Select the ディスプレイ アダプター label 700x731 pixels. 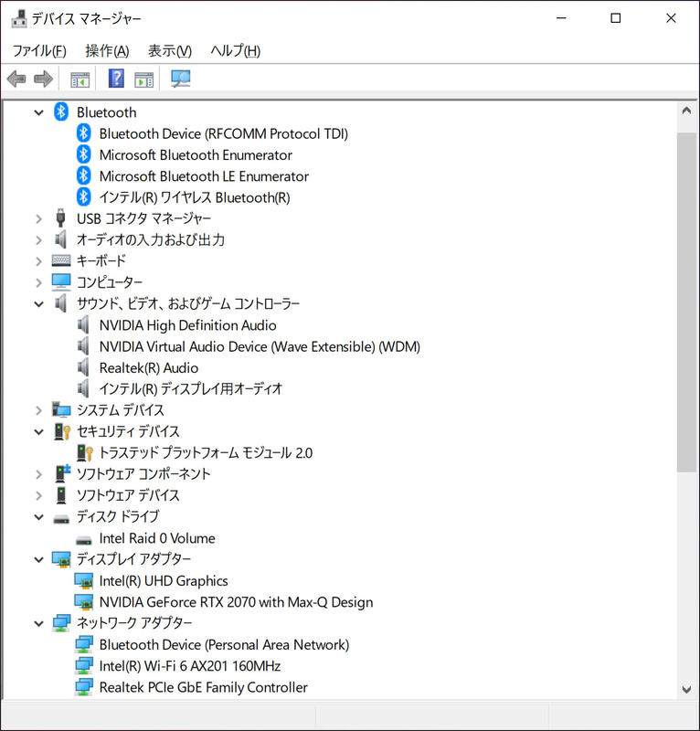coord(133,559)
